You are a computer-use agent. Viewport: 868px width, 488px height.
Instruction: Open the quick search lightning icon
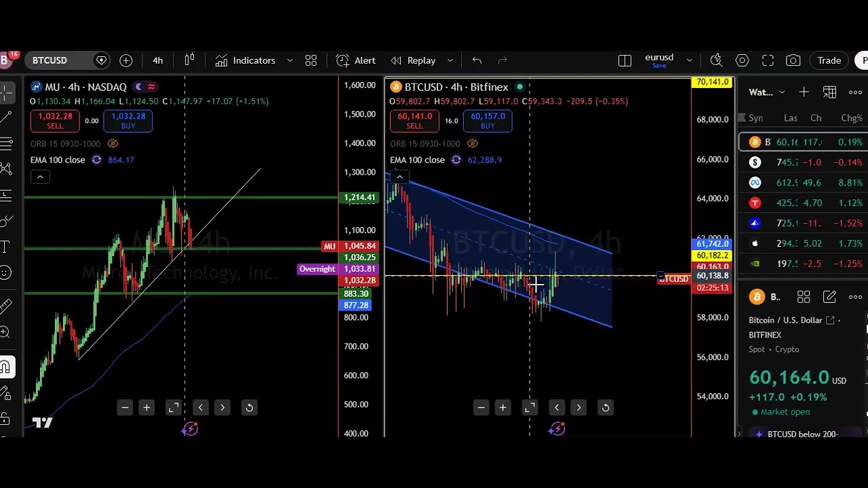pyautogui.click(x=716, y=60)
